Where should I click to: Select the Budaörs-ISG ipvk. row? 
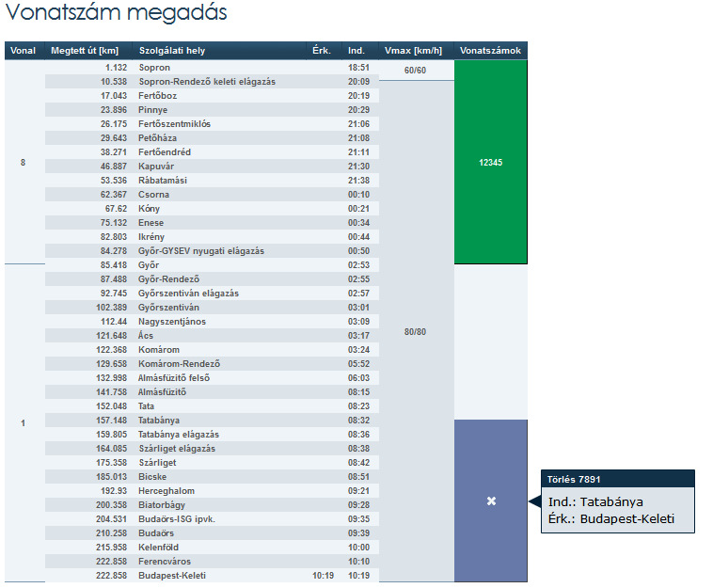212,518
